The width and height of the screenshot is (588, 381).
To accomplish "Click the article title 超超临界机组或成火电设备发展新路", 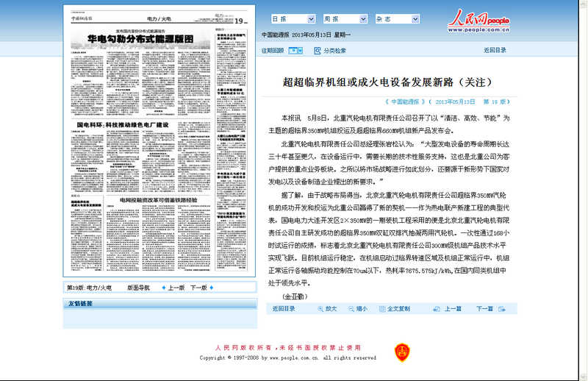I will [x=387, y=82].
